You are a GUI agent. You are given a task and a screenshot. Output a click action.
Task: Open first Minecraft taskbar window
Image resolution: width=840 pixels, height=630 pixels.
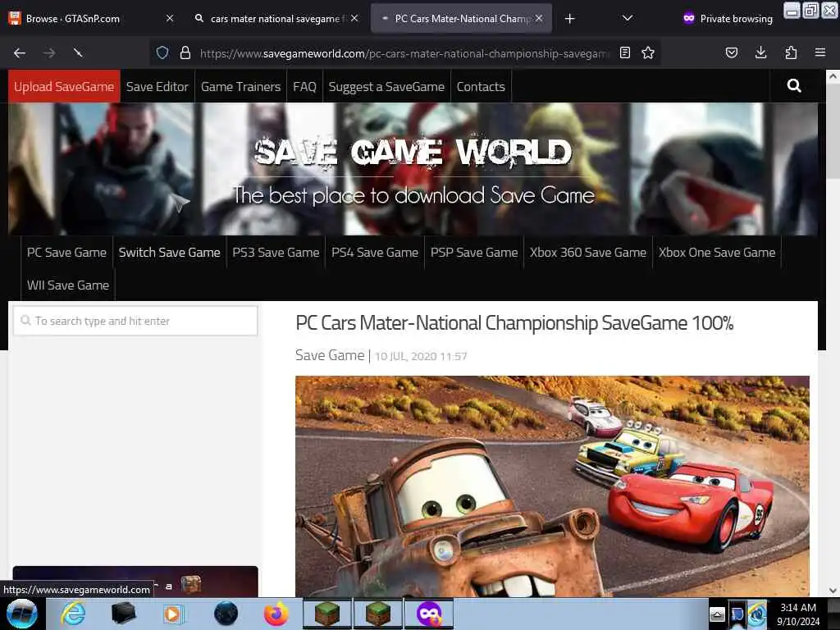point(327,614)
